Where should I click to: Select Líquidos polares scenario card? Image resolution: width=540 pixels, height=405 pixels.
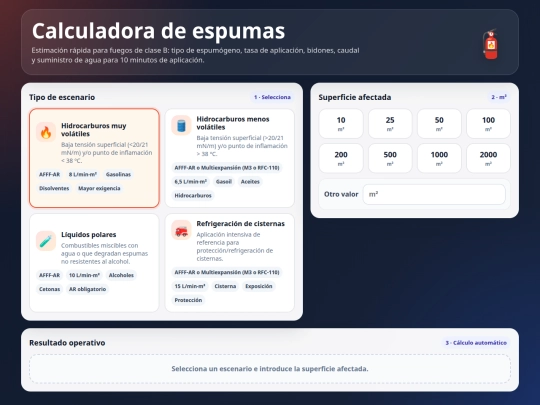tap(94, 263)
